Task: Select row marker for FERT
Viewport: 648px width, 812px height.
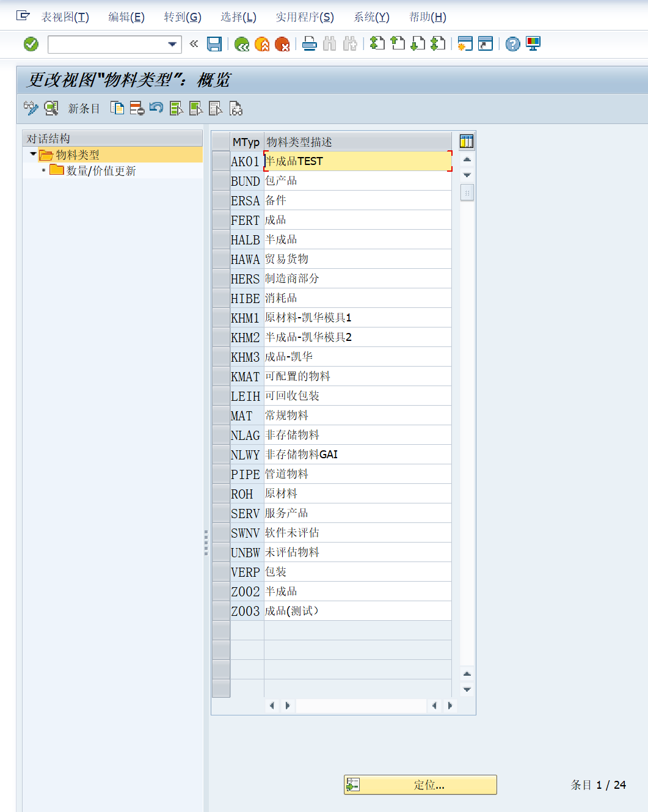Action: tap(220, 220)
